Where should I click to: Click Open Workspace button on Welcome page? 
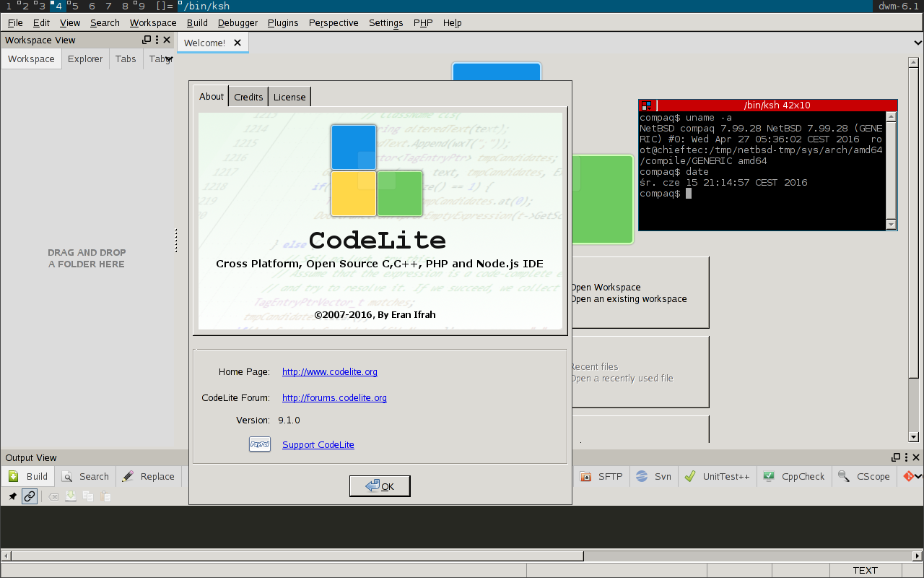click(x=640, y=293)
